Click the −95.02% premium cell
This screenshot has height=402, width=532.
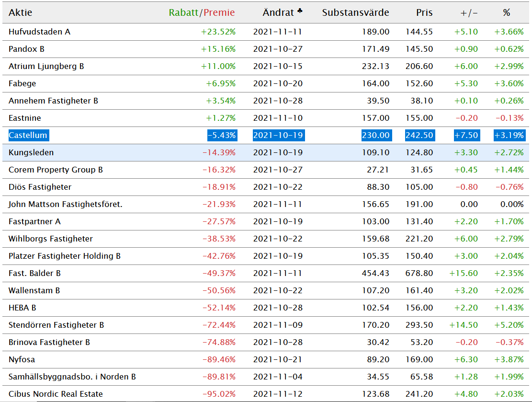pyautogui.click(x=219, y=394)
